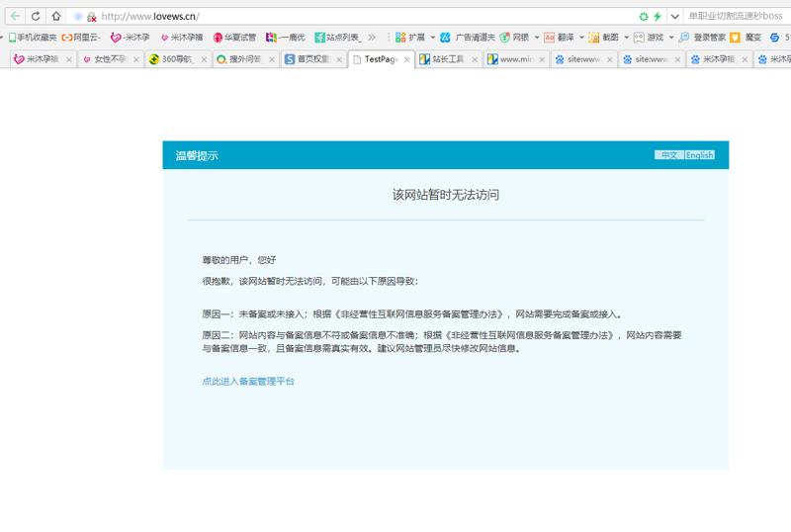Screen dimensions: 791x532
Task: Focus the search box with boss text
Action: click(x=736, y=16)
